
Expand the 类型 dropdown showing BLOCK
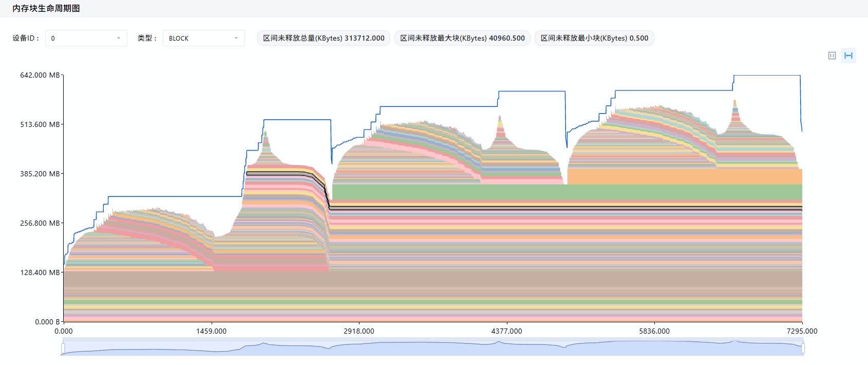pos(204,38)
